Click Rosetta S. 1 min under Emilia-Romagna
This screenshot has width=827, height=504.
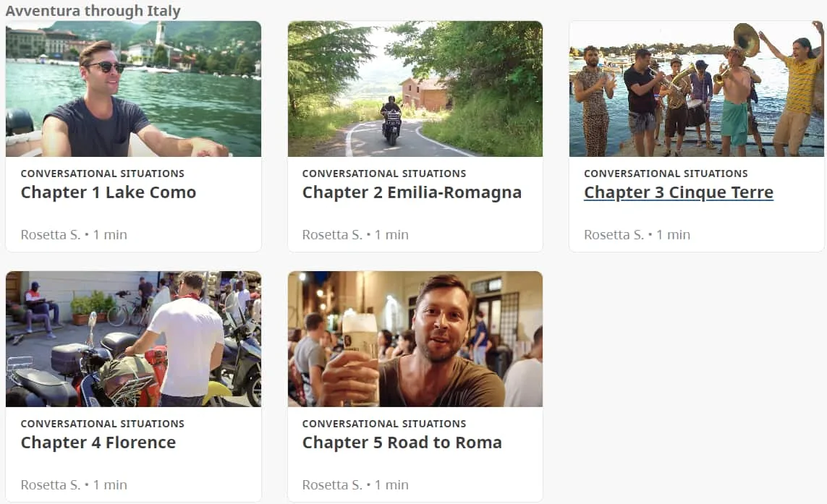pyautogui.click(x=355, y=234)
